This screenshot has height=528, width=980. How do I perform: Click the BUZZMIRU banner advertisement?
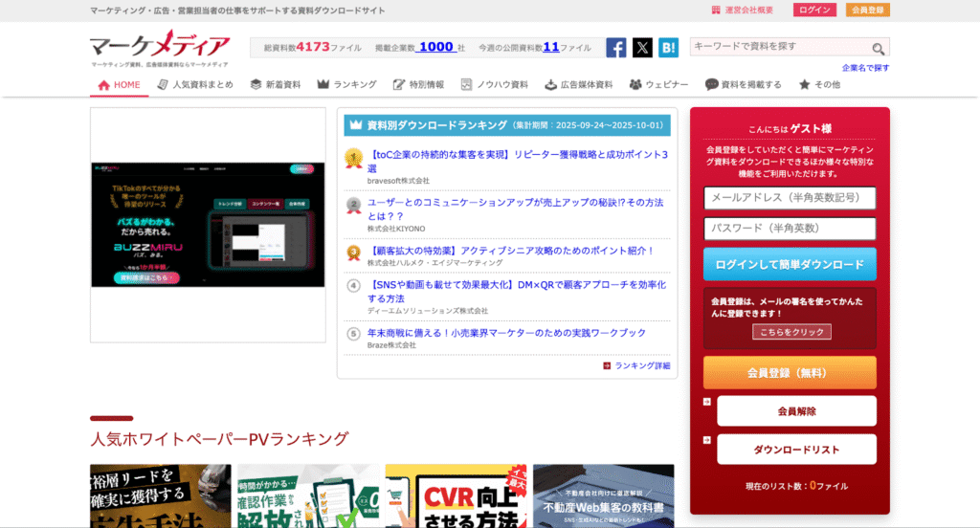pyautogui.click(x=208, y=224)
